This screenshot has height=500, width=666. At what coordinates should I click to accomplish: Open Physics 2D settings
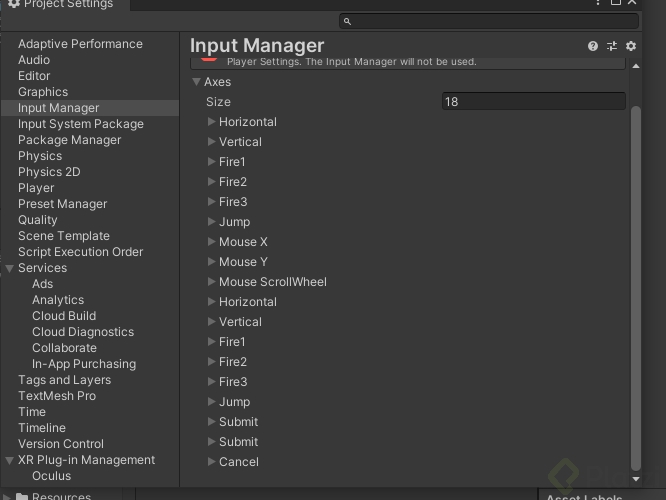[x=49, y=172]
